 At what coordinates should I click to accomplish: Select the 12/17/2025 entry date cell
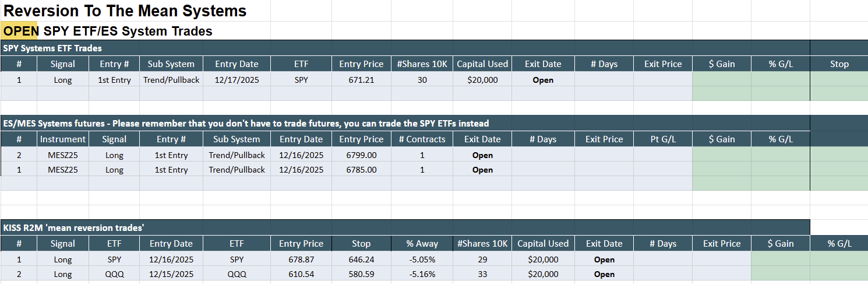[x=237, y=80]
